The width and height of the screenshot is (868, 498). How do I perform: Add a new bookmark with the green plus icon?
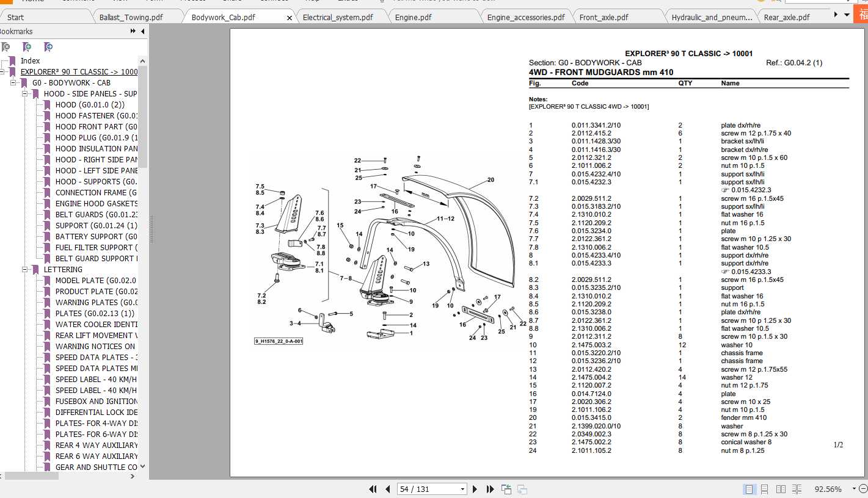pos(27,47)
